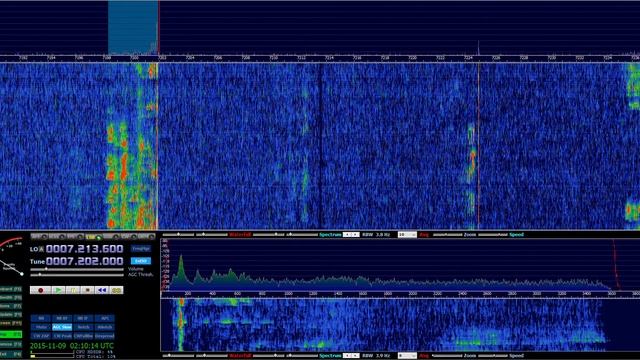This screenshot has width=640, height=360.
Task: Open the lower Avg value dropdown
Action: click(x=407, y=356)
